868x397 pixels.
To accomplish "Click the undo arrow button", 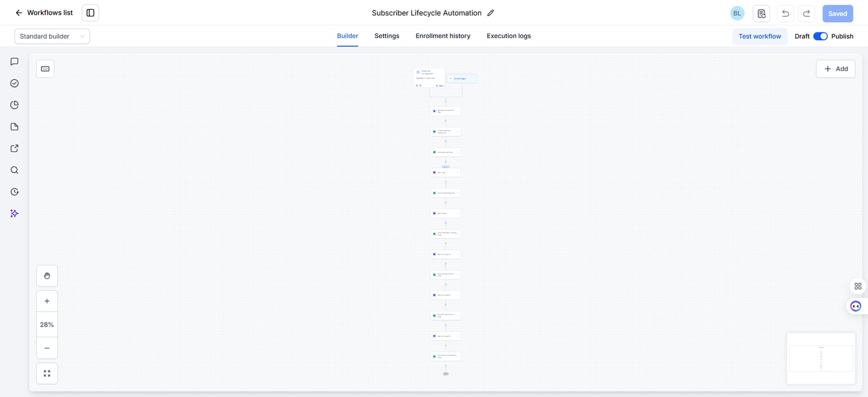I will point(786,14).
